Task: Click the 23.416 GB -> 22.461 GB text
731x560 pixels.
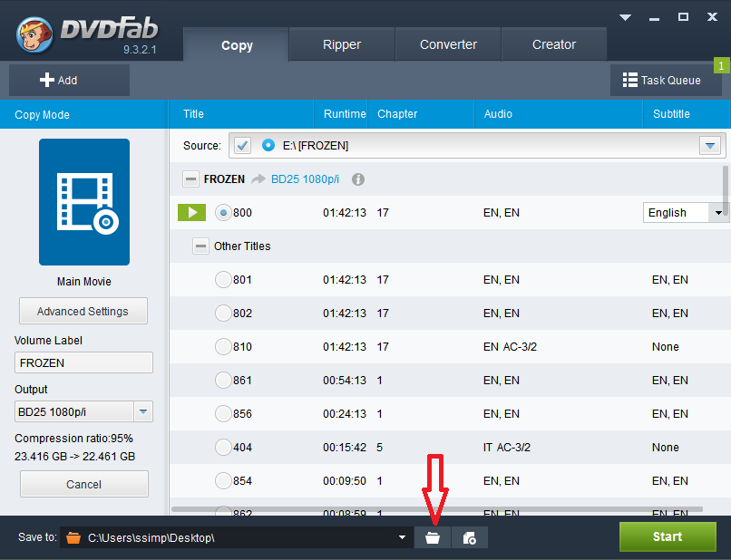Action: point(74,457)
